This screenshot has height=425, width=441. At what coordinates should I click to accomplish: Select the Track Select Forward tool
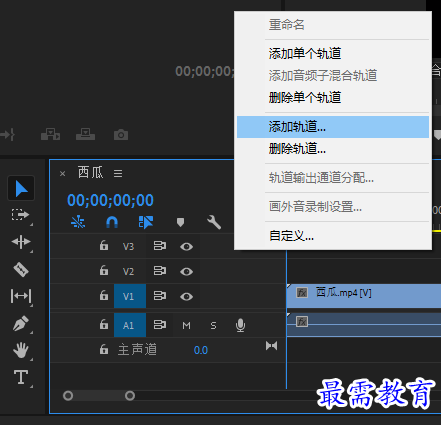(x=20, y=215)
